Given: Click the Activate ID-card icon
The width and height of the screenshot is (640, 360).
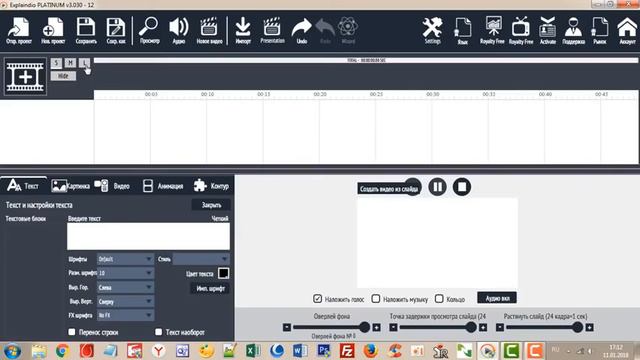Looking at the screenshot, I should click(547, 30).
